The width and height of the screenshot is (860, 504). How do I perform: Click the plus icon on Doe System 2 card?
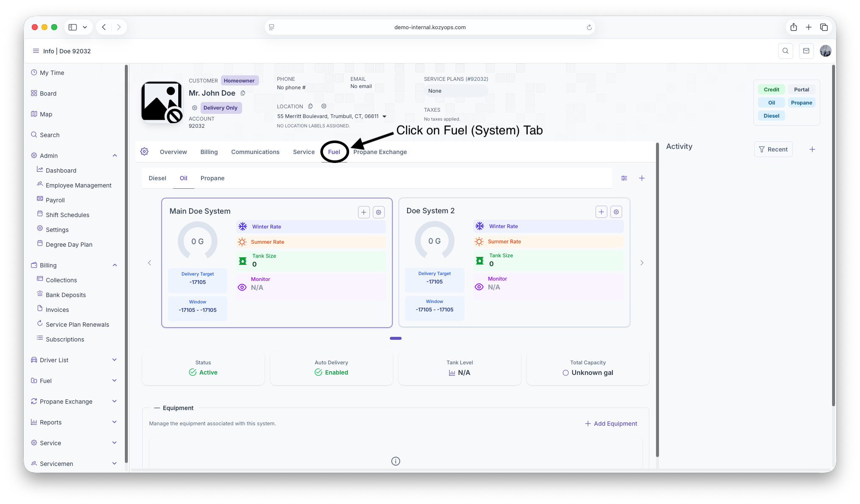pos(601,212)
